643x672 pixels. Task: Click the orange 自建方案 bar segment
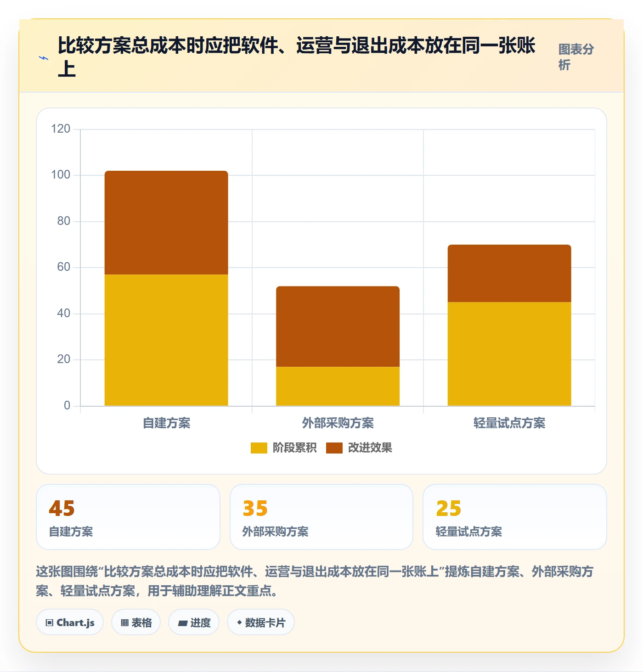[x=166, y=223]
